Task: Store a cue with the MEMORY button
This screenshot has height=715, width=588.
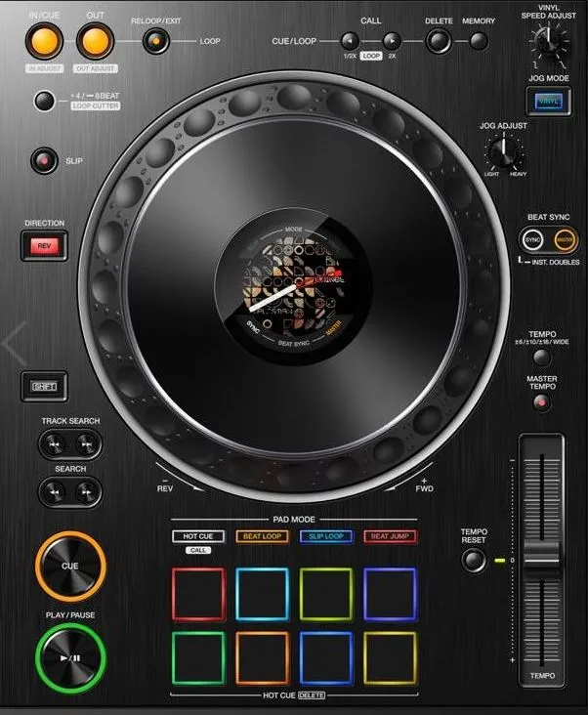Action: (x=479, y=41)
